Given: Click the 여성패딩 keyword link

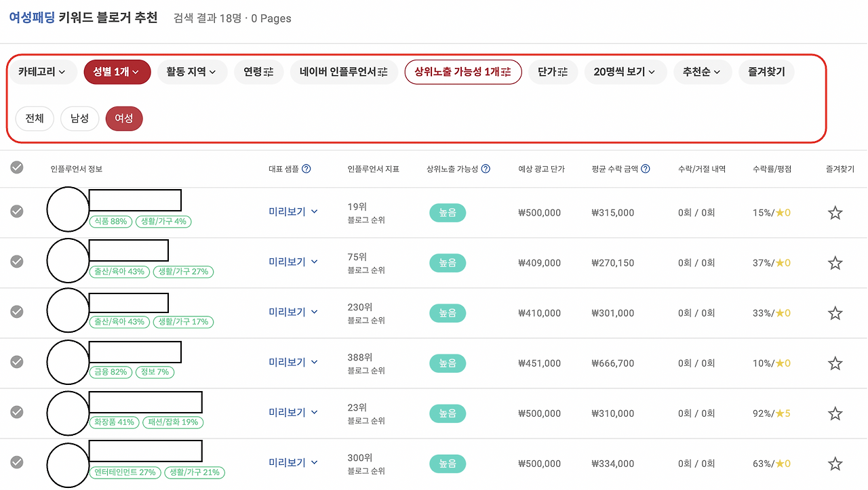Looking at the screenshot, I should coord(31,18).
